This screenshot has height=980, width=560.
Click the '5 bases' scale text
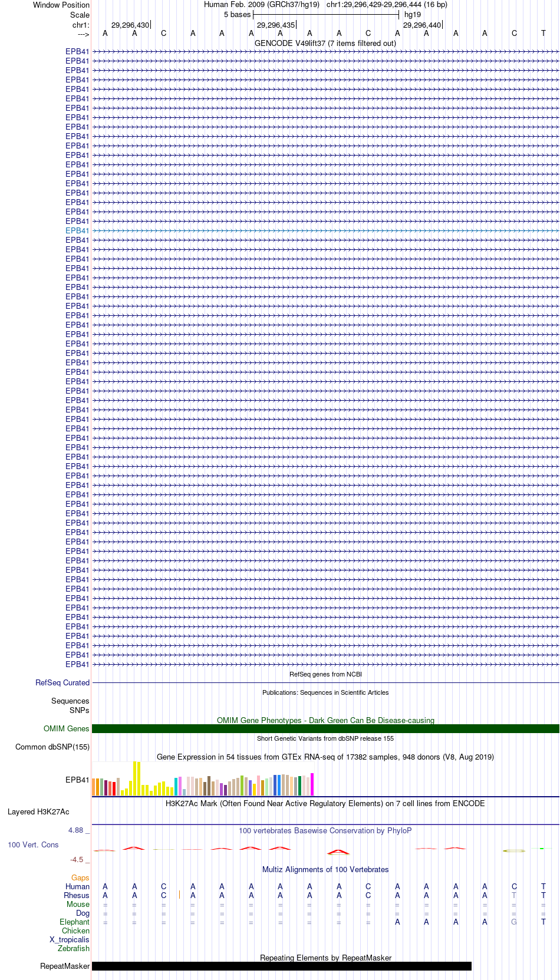237,15
